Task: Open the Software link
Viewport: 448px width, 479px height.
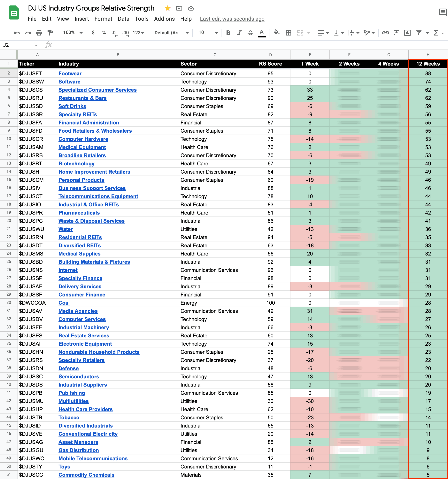Action: point(69,82)
